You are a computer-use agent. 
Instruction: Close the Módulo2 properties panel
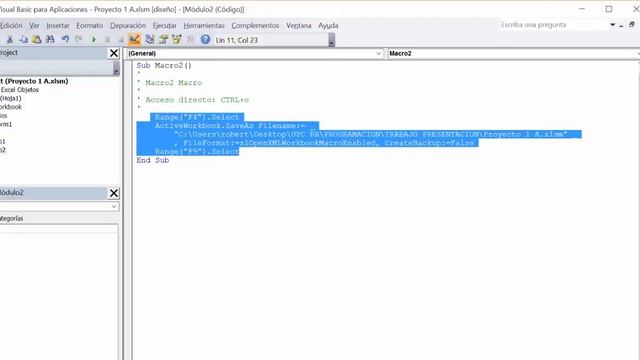click(114, 193)
